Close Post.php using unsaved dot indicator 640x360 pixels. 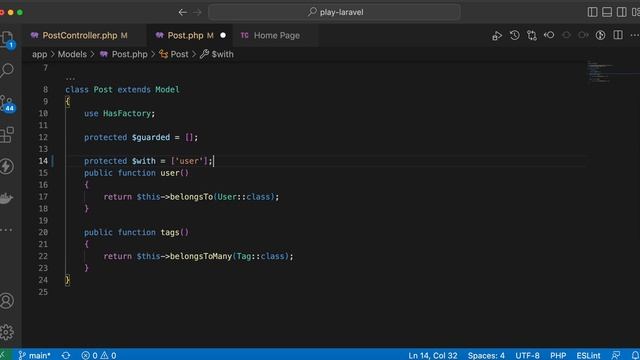coord(223,36)
